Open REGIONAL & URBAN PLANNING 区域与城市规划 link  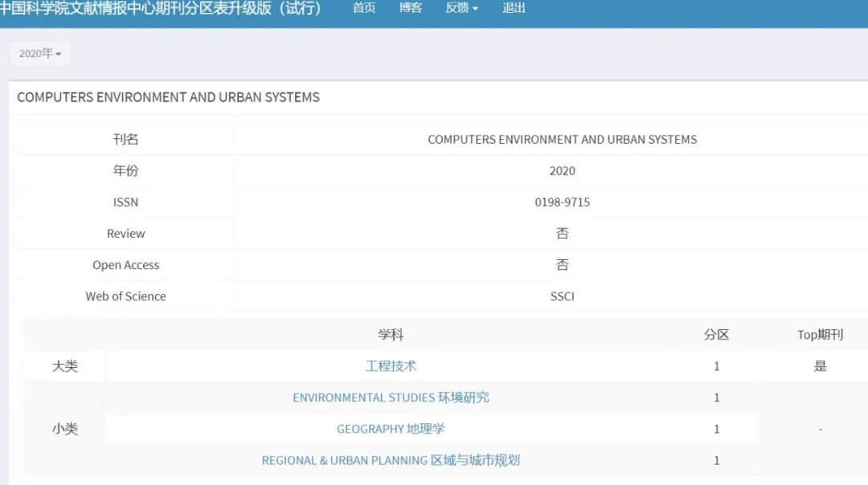391,461
